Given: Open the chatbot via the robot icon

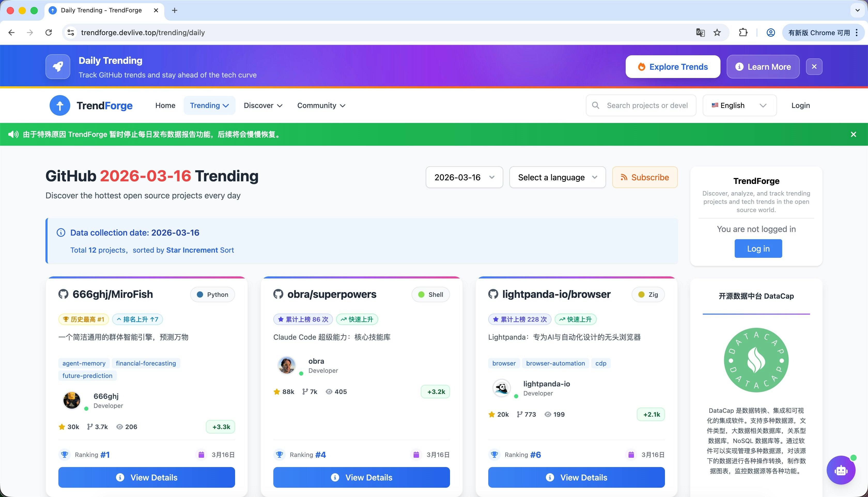Looking at the screenshot, I should tap(841, 470).
